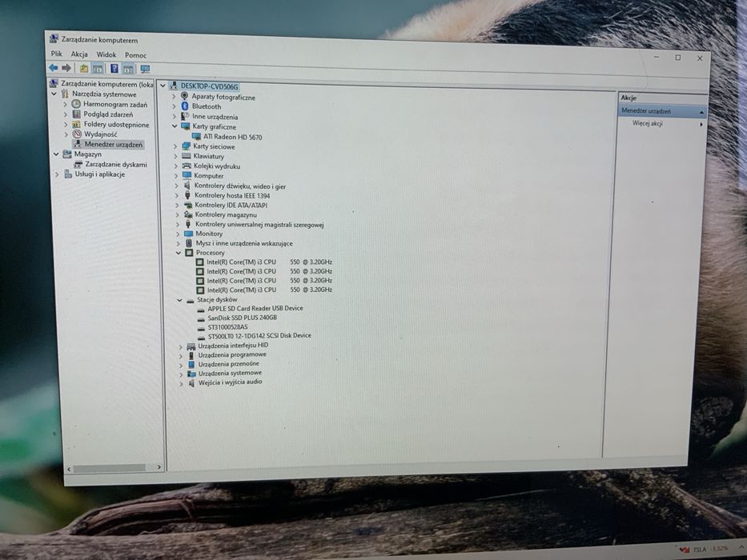Open Więcej akcji in Akcje pane
This screenshot has height=560, width=747.
[x=648, y=123]
